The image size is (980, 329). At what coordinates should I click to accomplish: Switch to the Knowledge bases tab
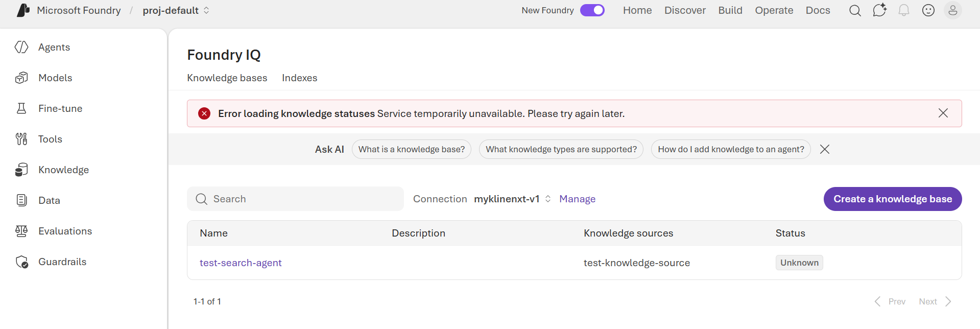[227, 78]
